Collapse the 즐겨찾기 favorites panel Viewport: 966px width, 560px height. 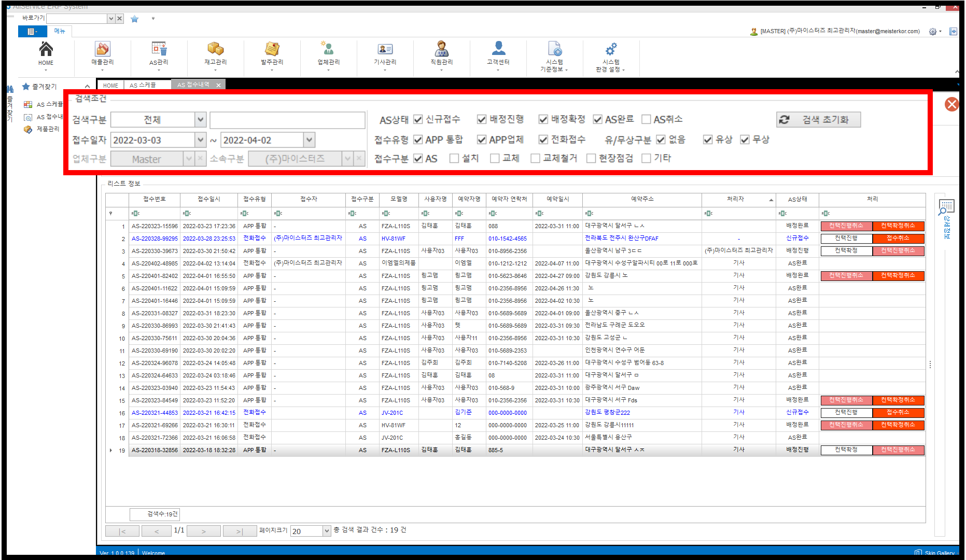pyautogui.click(x=87, y=87)
